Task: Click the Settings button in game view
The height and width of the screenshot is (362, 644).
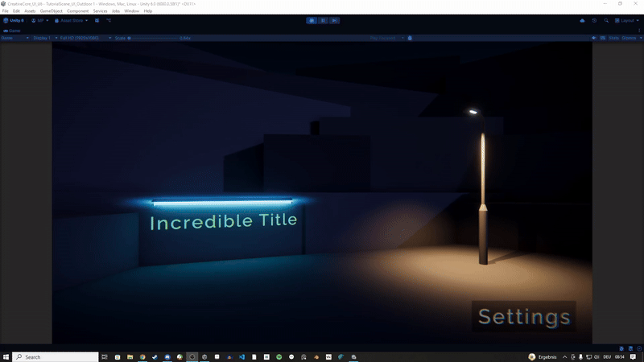Action: coord(523,316)
